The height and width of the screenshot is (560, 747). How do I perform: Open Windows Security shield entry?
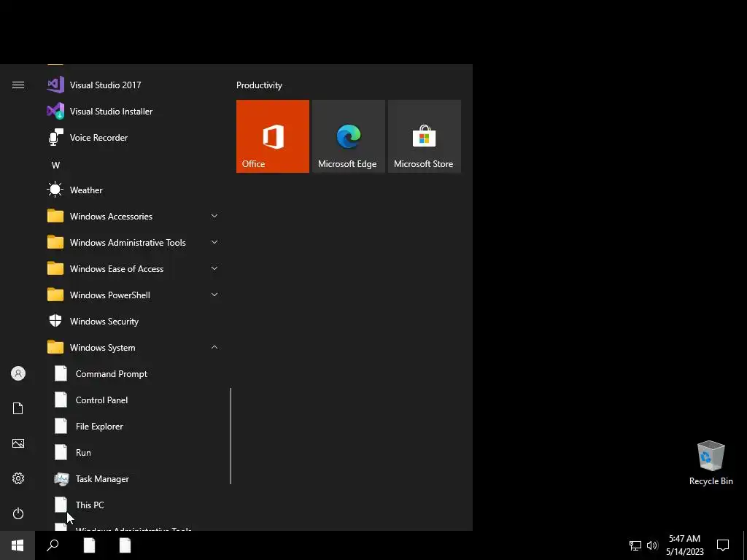[132, 322]
